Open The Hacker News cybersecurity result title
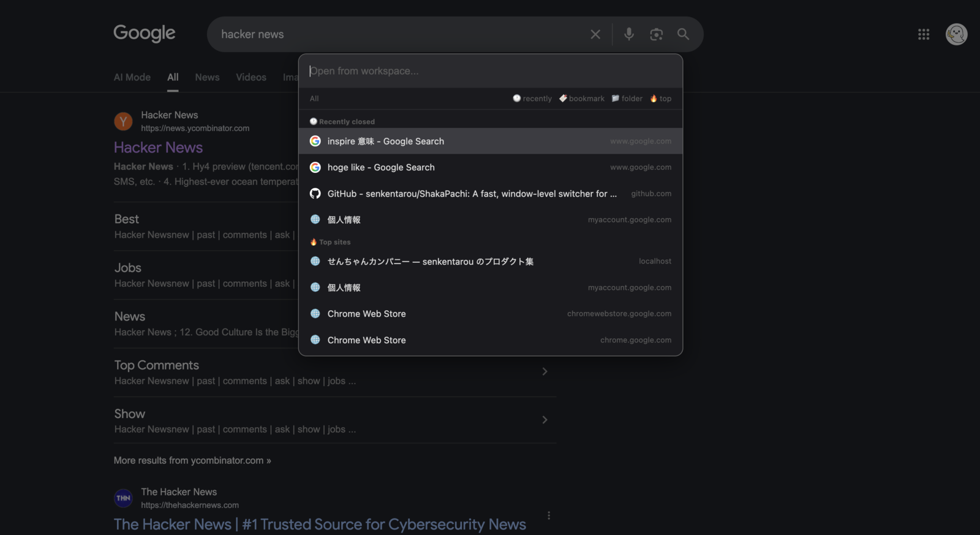Viewport: 980px width, 535px height. [x=320, y=525]
